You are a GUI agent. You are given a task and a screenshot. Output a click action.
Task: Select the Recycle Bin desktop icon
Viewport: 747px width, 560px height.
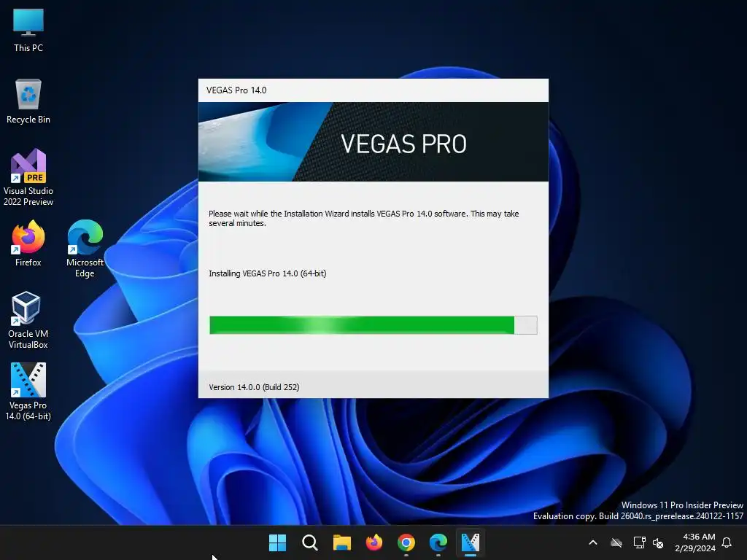pyautogui.click(x=28, y=101)
